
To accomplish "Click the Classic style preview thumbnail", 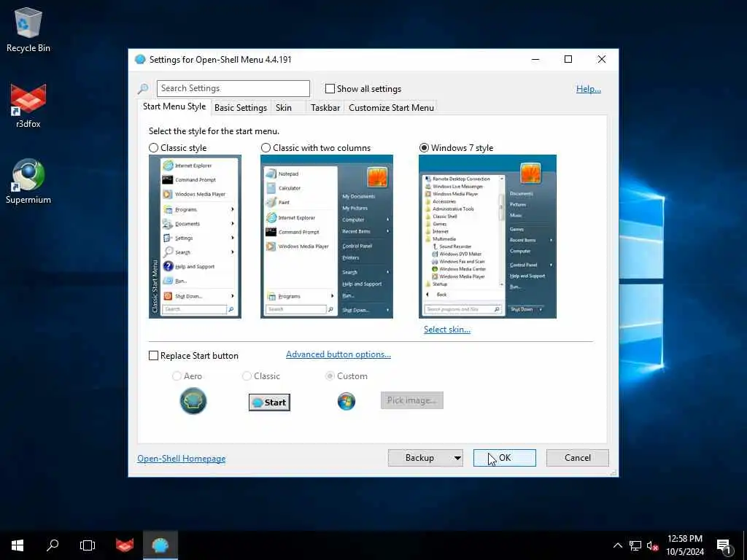I will (x=195, y=237).
